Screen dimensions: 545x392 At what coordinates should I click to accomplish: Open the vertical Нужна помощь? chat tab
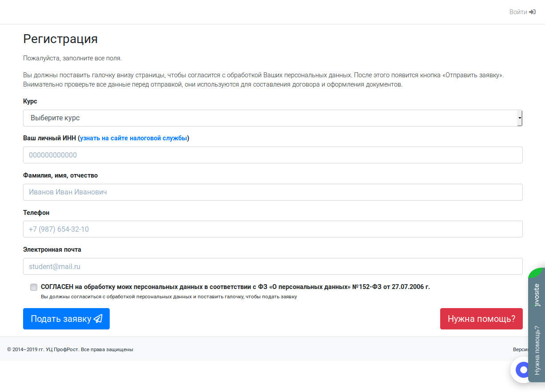(537, 350)
